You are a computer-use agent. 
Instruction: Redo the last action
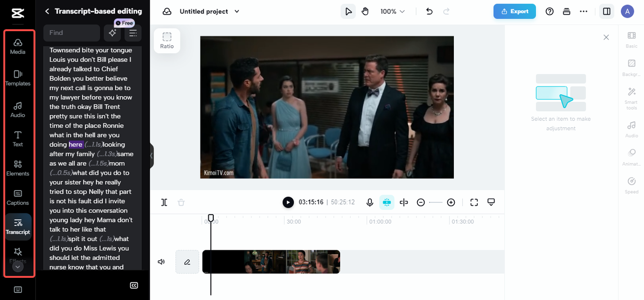(x=446, y=11)
